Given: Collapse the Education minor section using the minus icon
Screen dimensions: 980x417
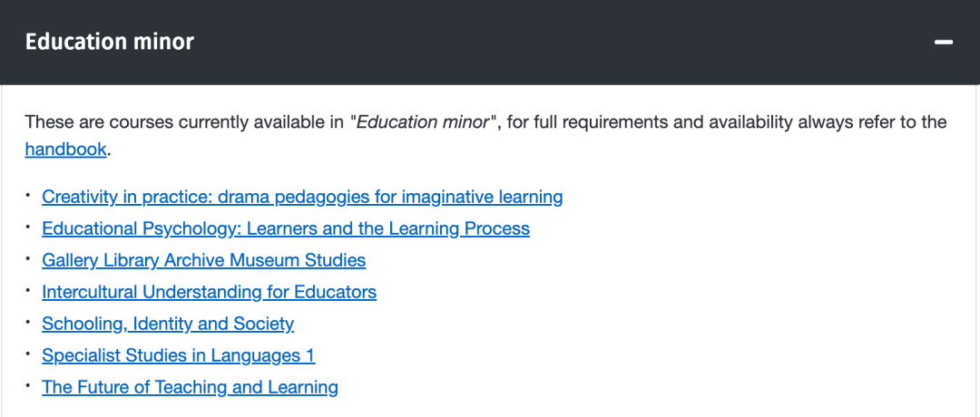Looking at the screenshot, I should [944, 43].
